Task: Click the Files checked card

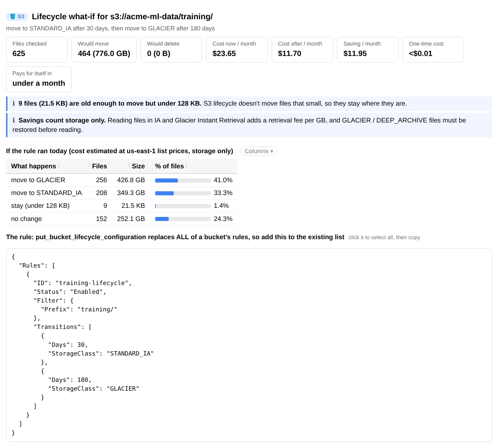Action: pyautogui.click(x=37, y=50)
